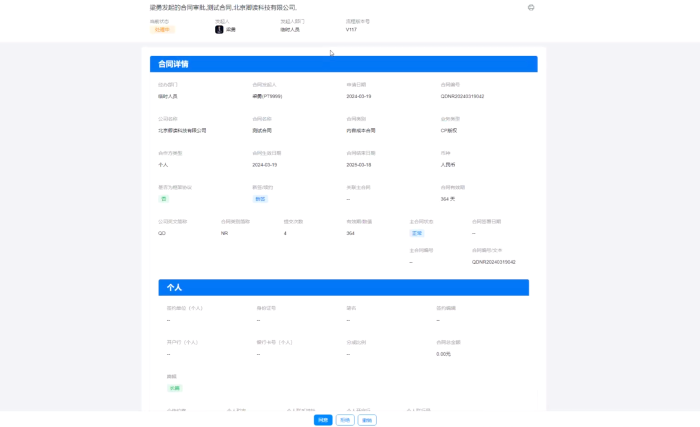Click the application date 2024-03-19
Image resolution: width=700 pixels, height=427 pixels.
point(359,96)
